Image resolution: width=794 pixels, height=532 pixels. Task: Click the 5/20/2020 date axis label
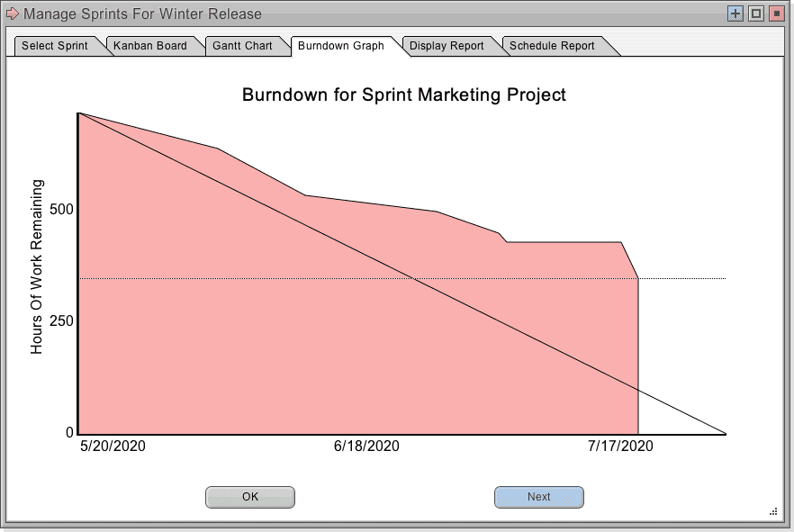tap(113, 446)
